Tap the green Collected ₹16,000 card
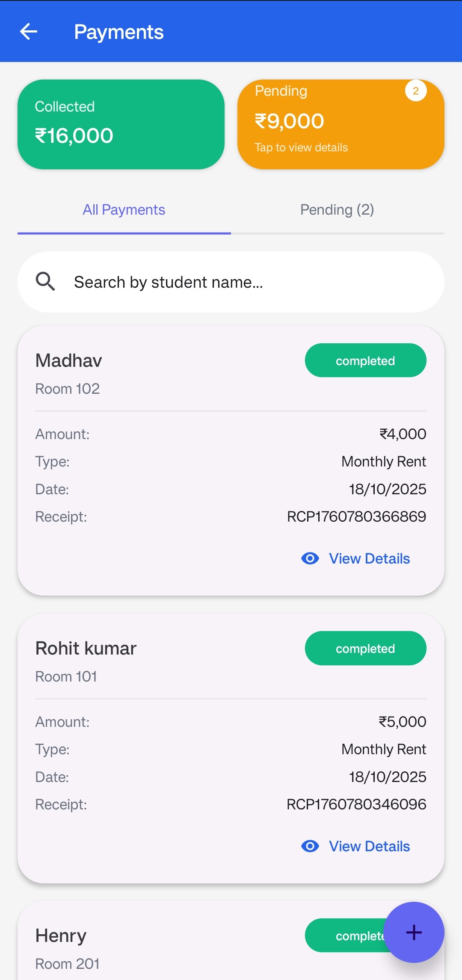The height and width of the screenshot is (980, 462). (121, 124)
